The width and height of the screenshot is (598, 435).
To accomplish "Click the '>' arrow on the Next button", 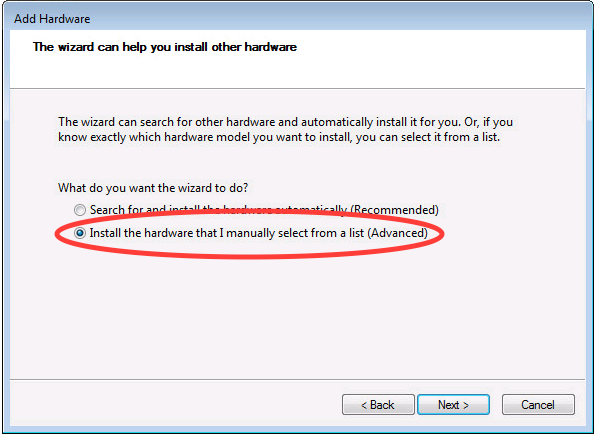I will (x=466, y=405).
